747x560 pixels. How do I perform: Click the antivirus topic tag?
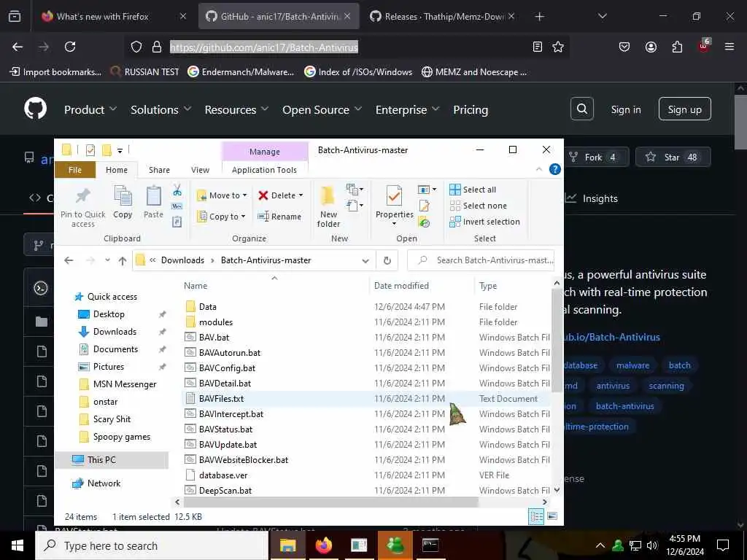(x=613, y=386)
